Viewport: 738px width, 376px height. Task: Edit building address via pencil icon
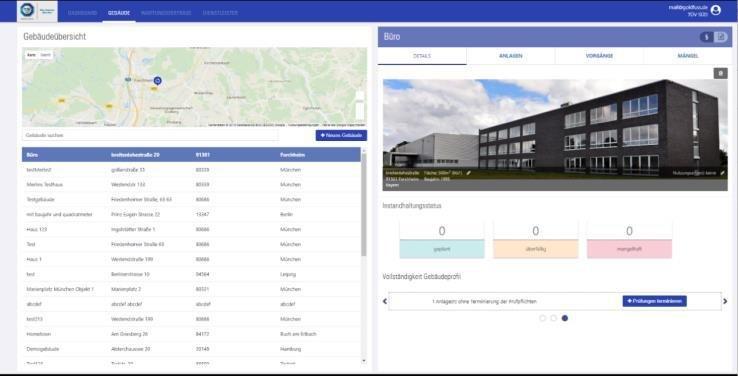pos(468,173)
